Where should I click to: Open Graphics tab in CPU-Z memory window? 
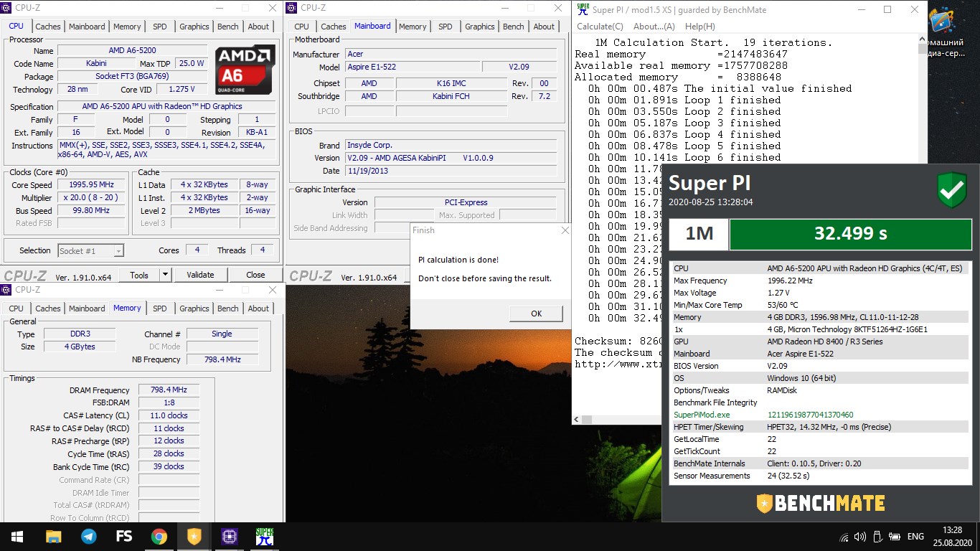click(x=194, y=309)
